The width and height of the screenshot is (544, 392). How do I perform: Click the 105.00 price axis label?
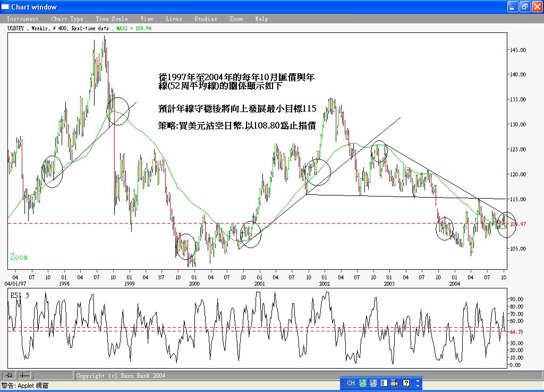pyautogui.click(x=517, y=249)
